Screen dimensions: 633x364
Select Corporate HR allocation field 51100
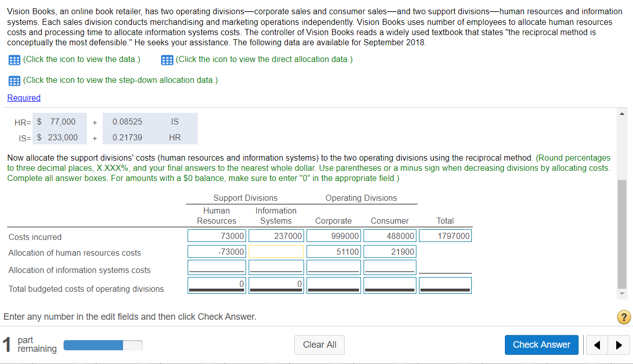click(x=334, y=252)
